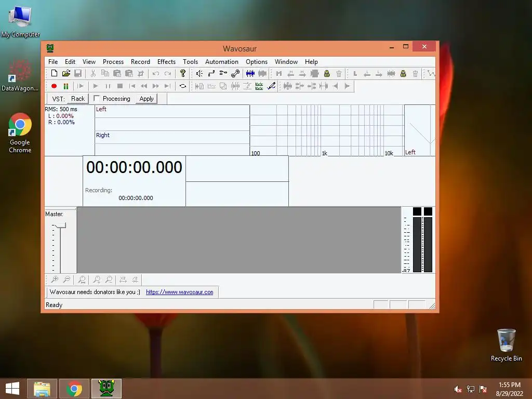Click the Undo arrow icon
The height and width of the screenshot is (399, 532).
tap(156, 73)
